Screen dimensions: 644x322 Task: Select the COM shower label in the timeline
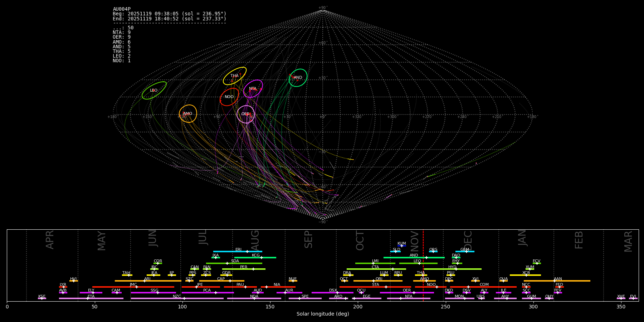[x=484, y=285]
